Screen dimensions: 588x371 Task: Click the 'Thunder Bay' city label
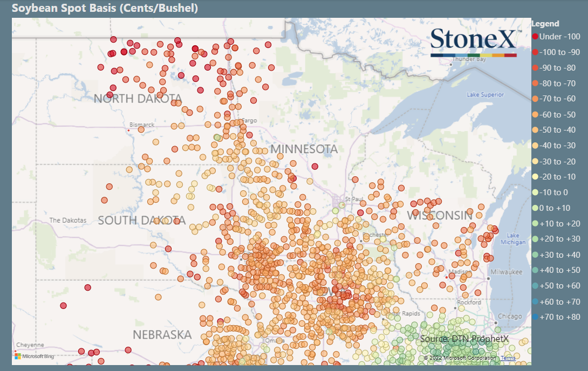[469, 59]
